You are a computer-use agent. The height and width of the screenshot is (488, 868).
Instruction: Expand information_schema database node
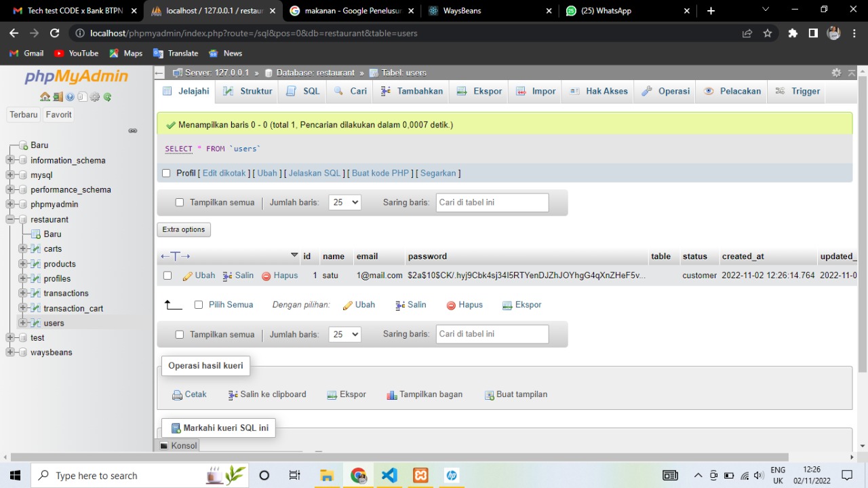10,160
